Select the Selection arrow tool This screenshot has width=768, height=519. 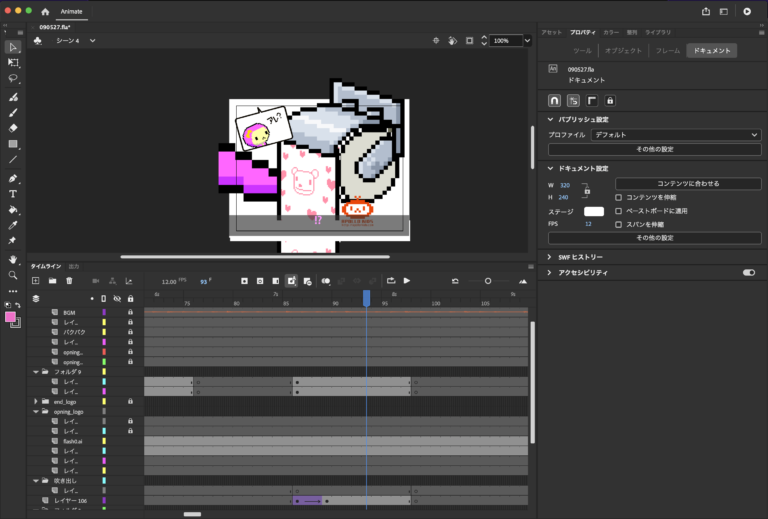point(13,47)
